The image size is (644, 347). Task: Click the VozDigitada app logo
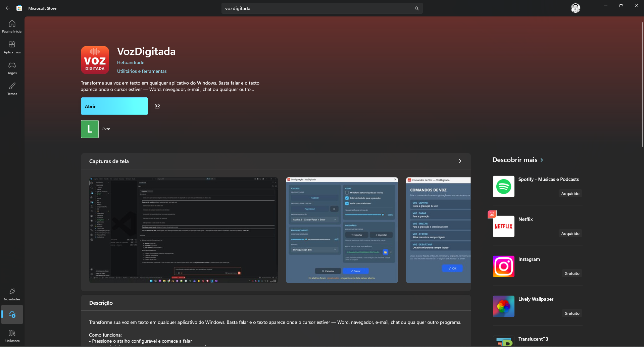[x=95, y=60]
